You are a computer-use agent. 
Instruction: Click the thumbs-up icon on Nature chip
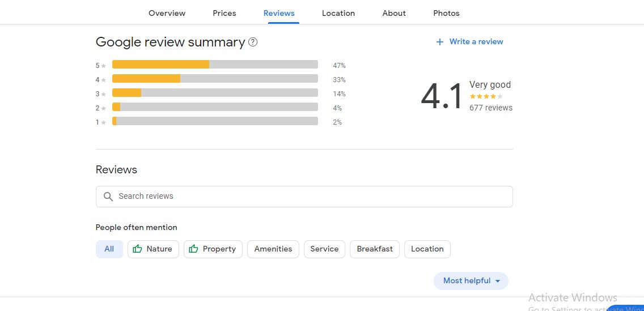(x=137, y=249)
